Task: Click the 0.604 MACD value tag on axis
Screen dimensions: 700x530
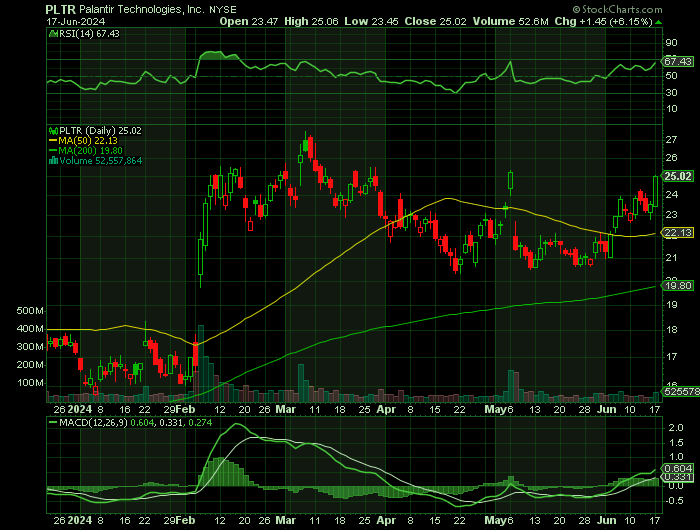Action: tap(678, 468)
